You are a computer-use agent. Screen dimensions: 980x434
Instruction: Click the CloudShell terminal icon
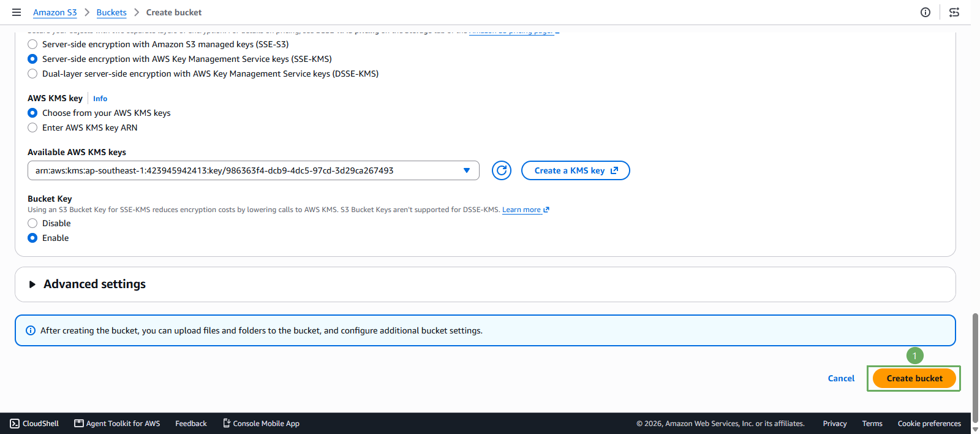point(15,424)
